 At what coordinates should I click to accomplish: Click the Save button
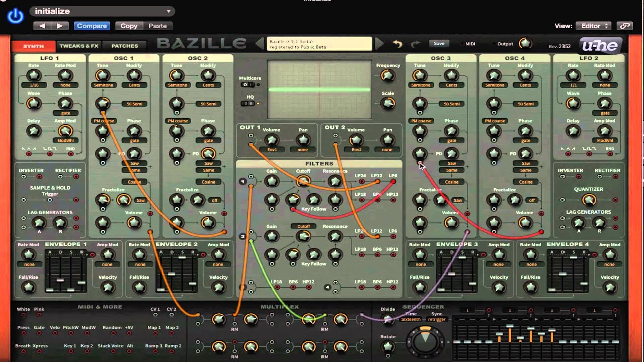[x=439, y=44]
